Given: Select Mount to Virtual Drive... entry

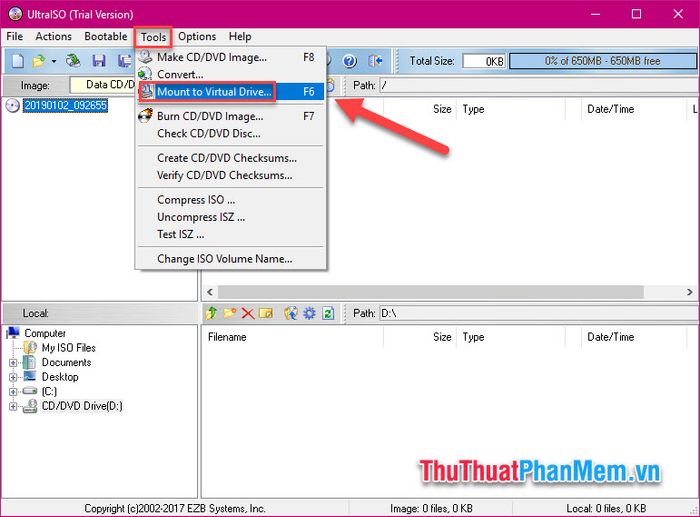Looking at the screenshot, I should pyautogui.click(x=231, y=92).
